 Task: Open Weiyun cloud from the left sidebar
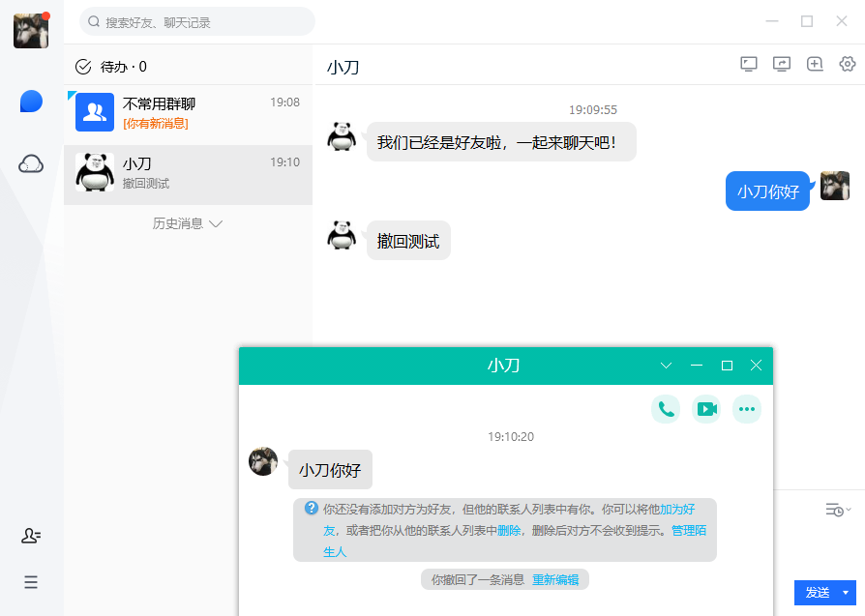30,163
